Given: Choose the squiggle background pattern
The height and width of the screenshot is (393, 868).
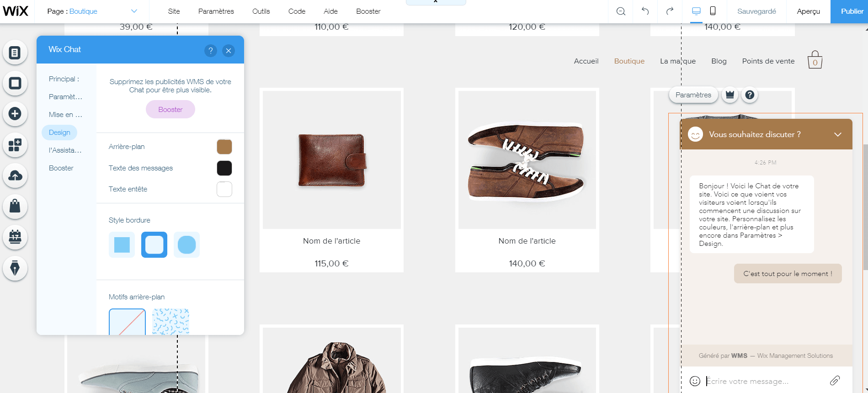Looking at the screenshot, I should 170,322.
